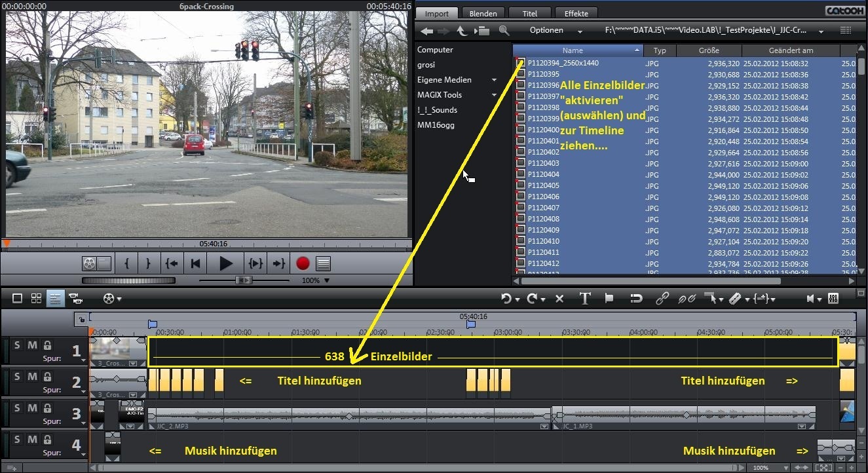The image size is (868, 473).
Task: Expand the MAGIX Tools folder arrow
Action: click(495, 95)
